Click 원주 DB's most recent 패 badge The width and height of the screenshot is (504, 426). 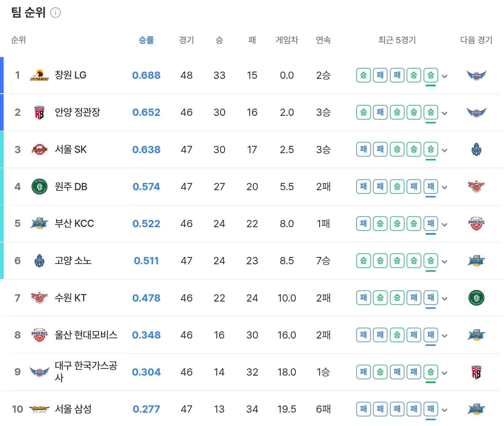click(x=431, y=187)
